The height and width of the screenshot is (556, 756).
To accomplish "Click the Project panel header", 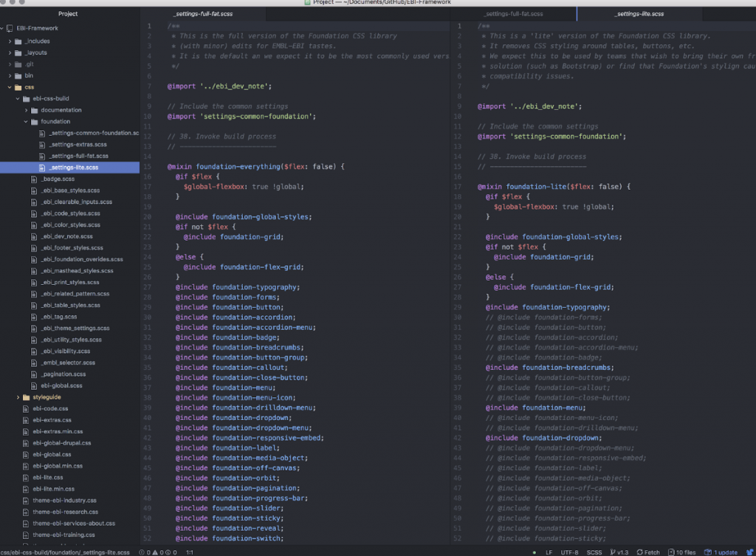I will [68, 14].
